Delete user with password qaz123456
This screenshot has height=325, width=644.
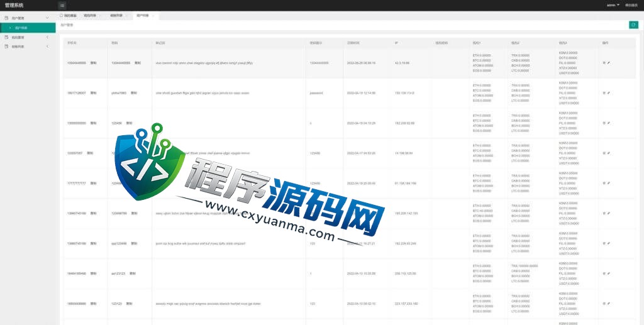(604, 243)
